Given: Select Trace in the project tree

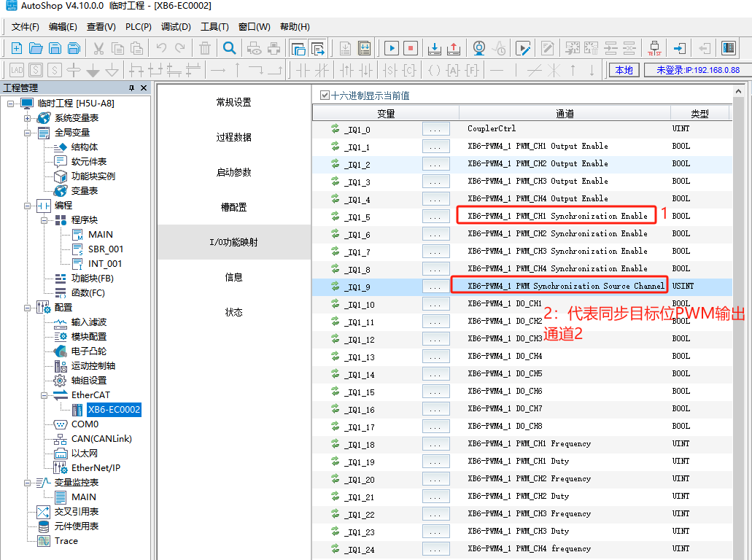Looking at the screenshot, I should pos(66,541).
